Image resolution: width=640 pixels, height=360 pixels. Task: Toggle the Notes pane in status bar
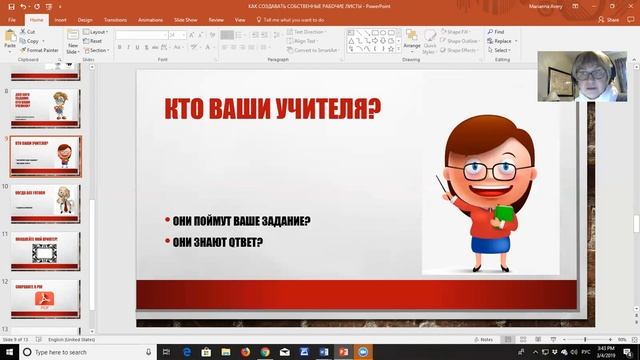(x=483, y=340)
